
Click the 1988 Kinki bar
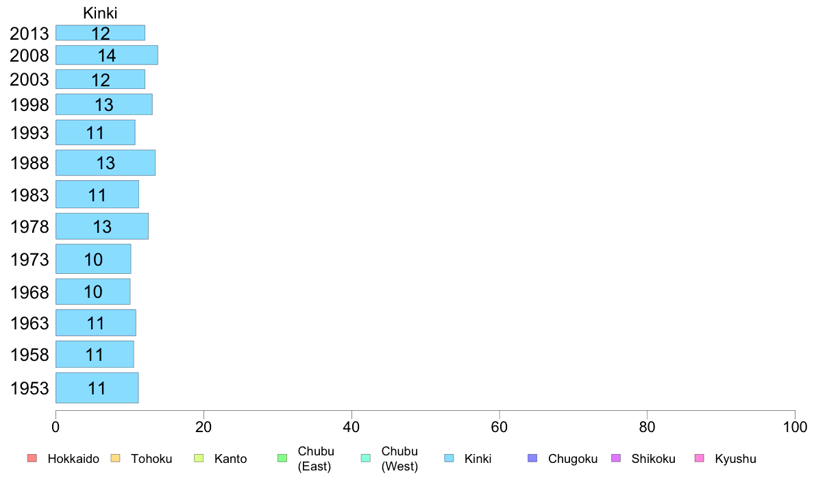click(105, 163)
